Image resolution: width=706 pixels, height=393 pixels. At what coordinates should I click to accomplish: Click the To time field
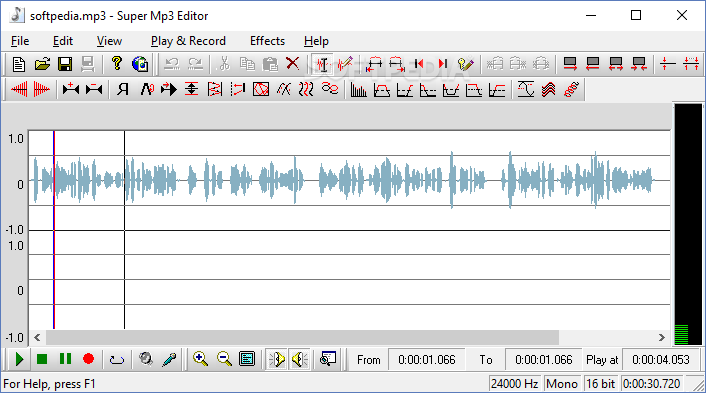(543, 360)
